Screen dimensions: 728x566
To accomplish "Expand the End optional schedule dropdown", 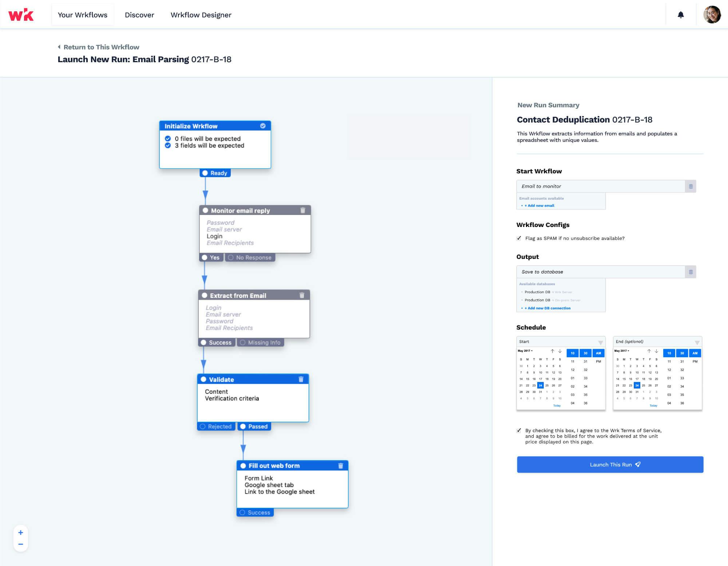I will [696, 342].
